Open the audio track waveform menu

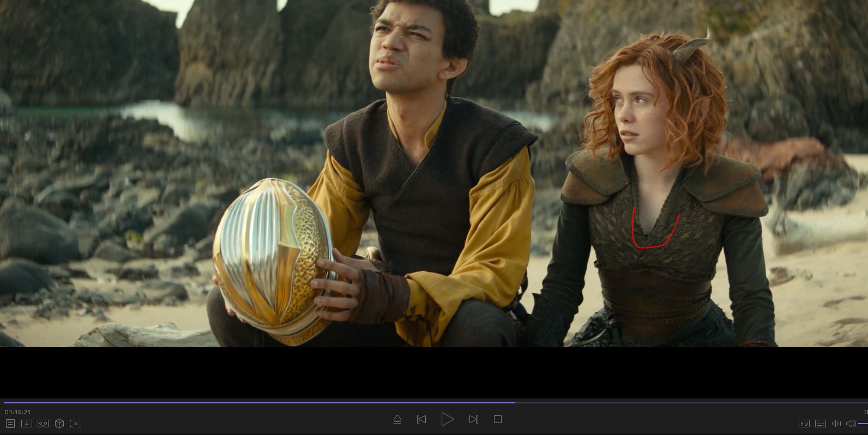point(836,424)
